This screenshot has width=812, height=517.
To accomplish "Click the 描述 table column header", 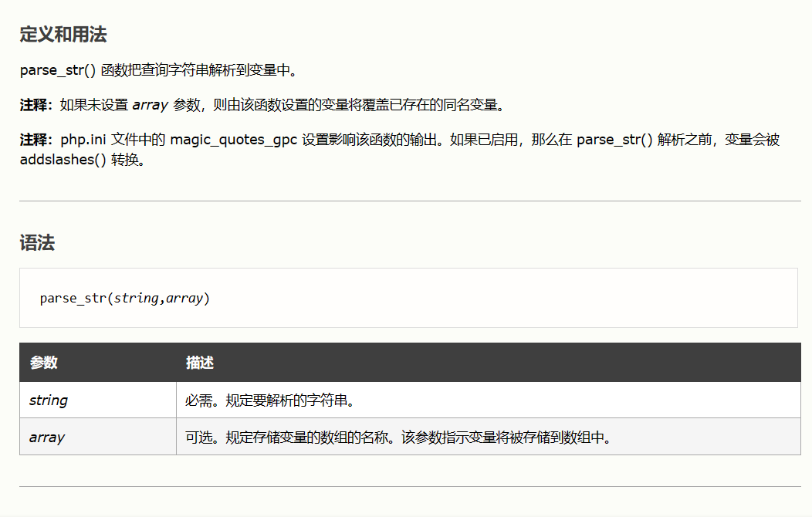I will point(199,363).
